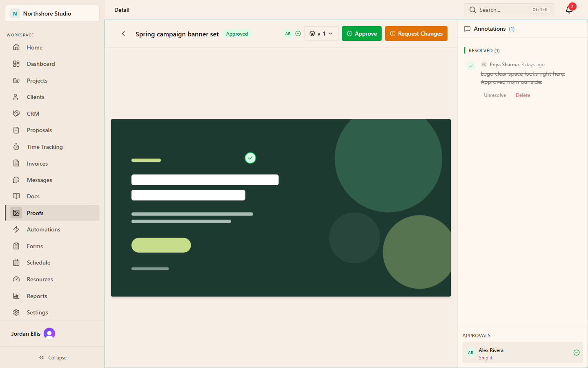The image size is (588, 368).
Task: Select the Time Tracking stopwatch icon
Action: click(16, 147)
